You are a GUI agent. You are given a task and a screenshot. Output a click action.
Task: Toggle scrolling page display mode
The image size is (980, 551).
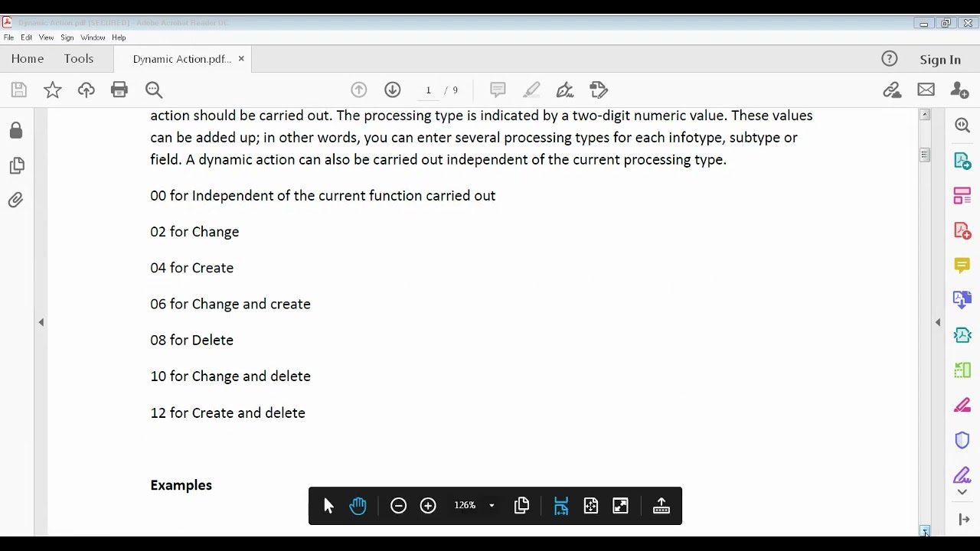click(561, 506)
